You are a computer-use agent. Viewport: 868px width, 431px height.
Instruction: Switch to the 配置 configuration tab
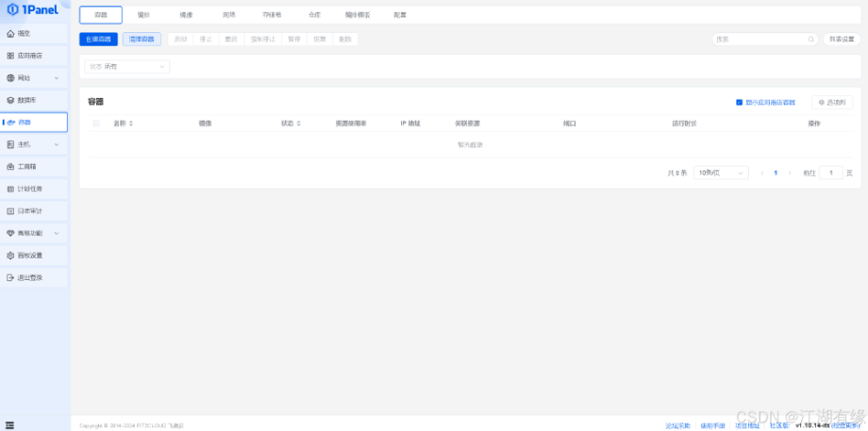400,15
